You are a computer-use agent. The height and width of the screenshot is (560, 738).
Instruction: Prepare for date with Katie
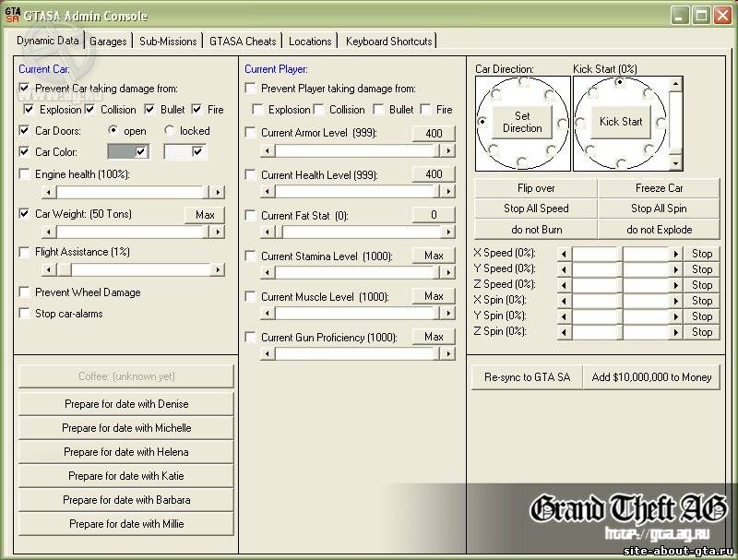click(126, 476)
